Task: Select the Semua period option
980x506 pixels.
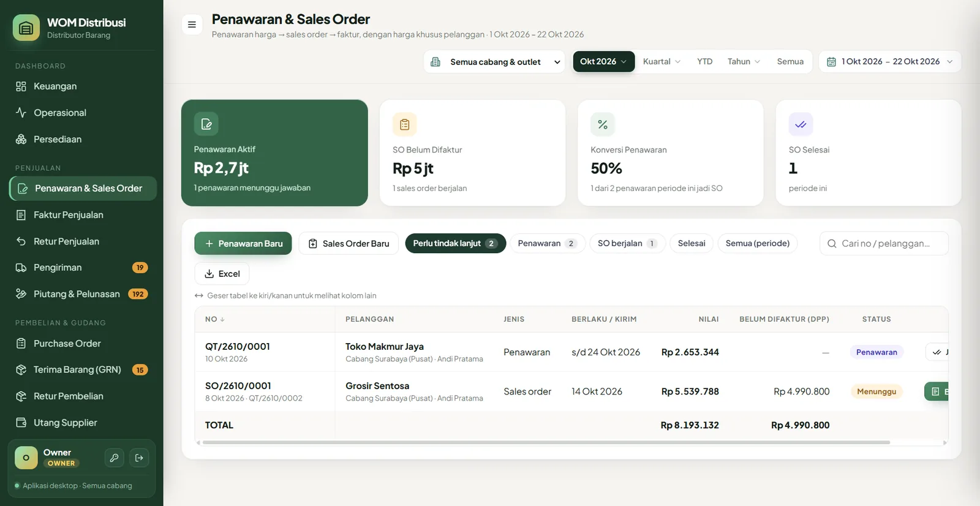Action: click(790, 61)
